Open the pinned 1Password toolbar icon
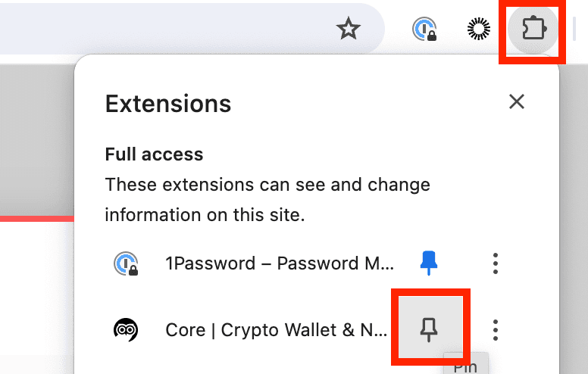The height and width of the screenshot is (374, 588). [x=424, y=30]
